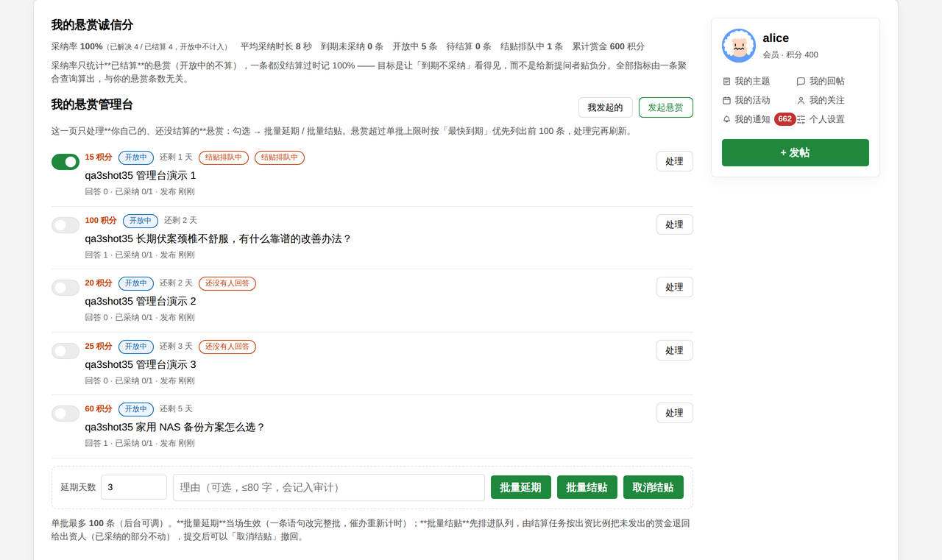
Task: Click the 我的悬赏诚信分 heading
Action: [92, 25]
